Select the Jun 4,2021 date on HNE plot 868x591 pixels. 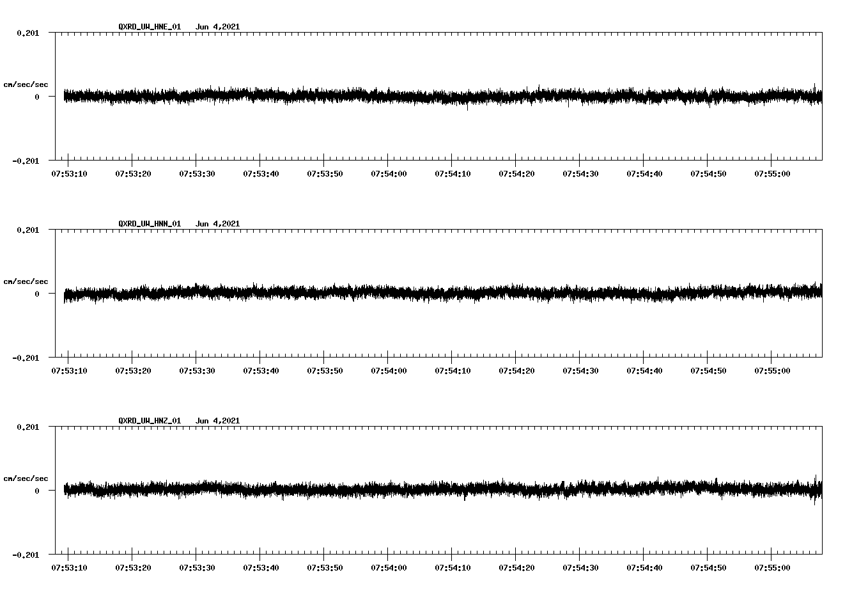217,27
